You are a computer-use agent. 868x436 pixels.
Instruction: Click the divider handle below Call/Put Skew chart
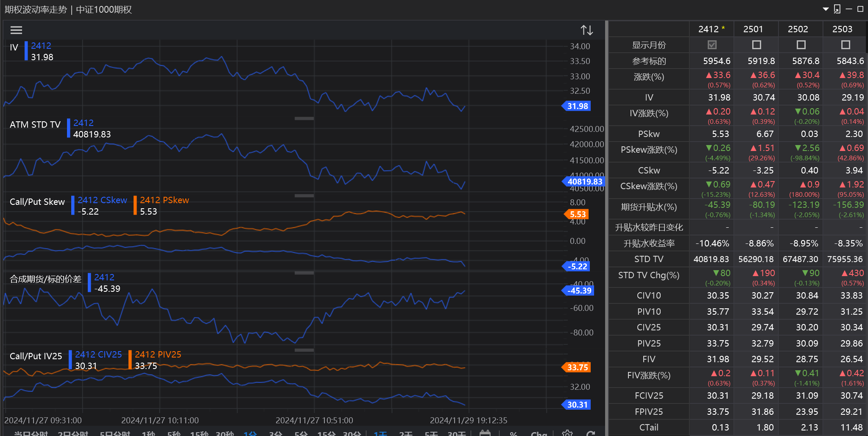304,273
